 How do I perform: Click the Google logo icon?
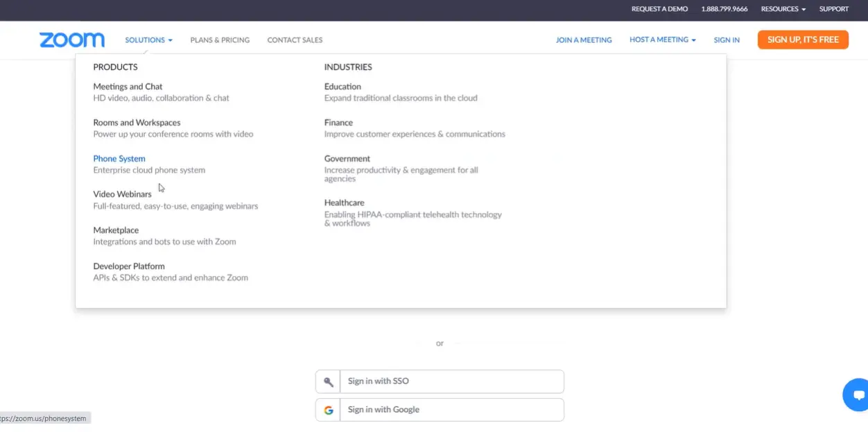pyautogui.click(x=329, y=410)
